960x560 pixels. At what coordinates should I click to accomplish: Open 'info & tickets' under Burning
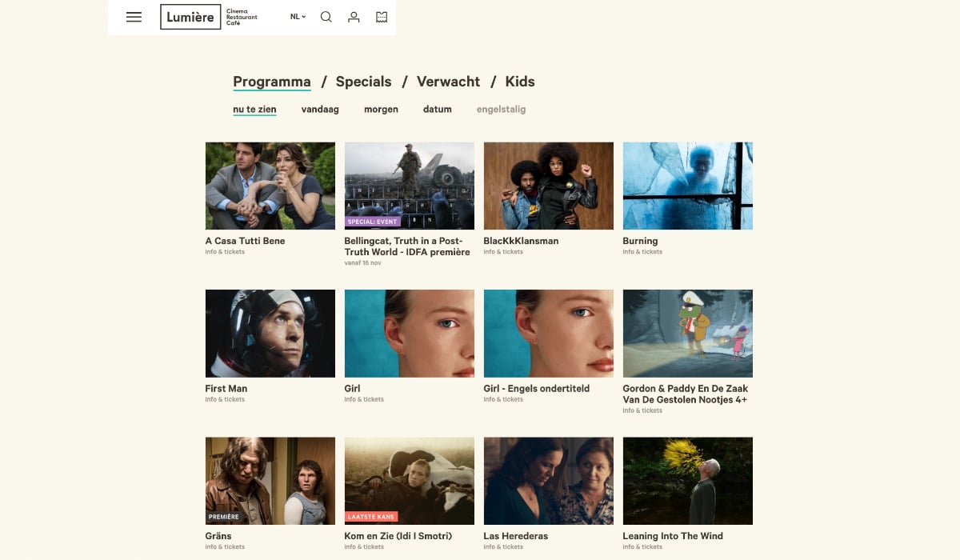(642, 252)
